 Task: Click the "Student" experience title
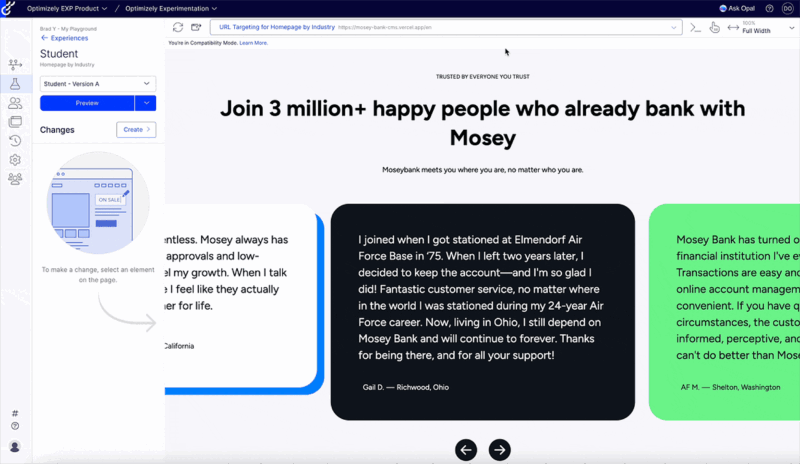pos(59,54)
